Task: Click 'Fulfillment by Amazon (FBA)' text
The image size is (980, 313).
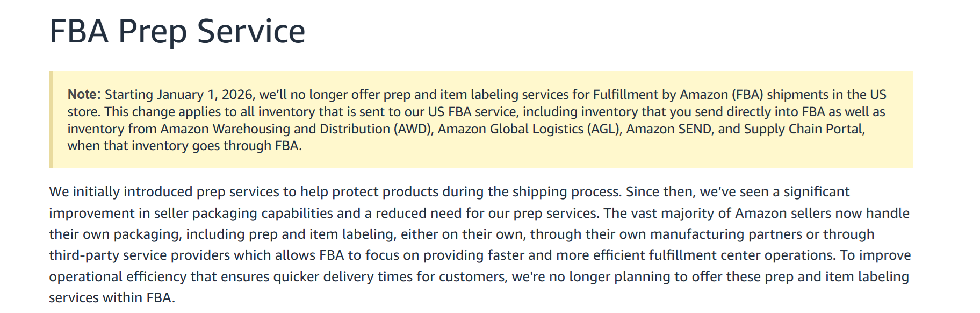Action: (677, 95)
